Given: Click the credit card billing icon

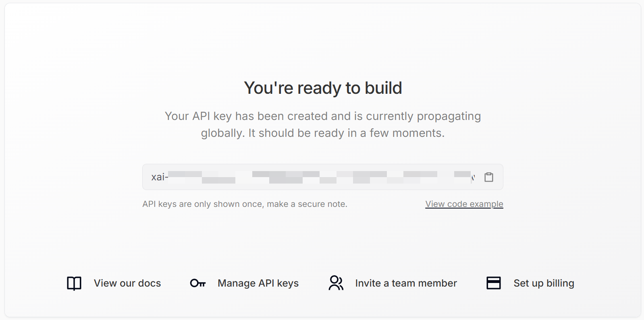Looking at the screenshot, I should pos(494,283).
